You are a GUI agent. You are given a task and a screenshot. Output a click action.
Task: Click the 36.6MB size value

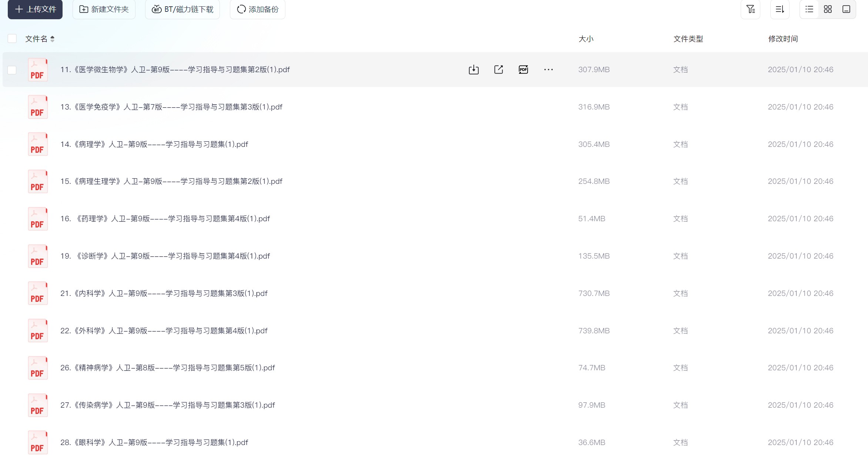[x=591, y=442]
